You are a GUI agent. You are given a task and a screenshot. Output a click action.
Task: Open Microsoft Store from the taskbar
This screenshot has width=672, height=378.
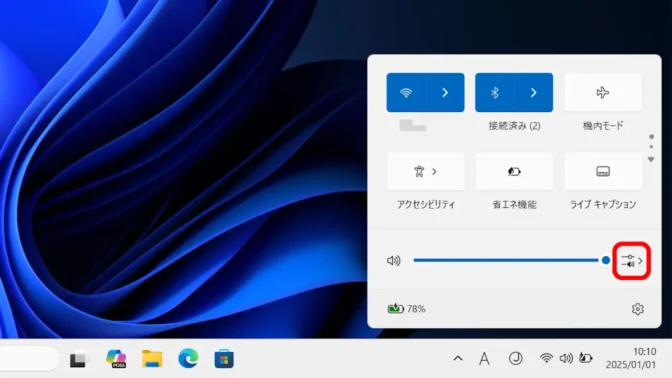click(224, 359)
